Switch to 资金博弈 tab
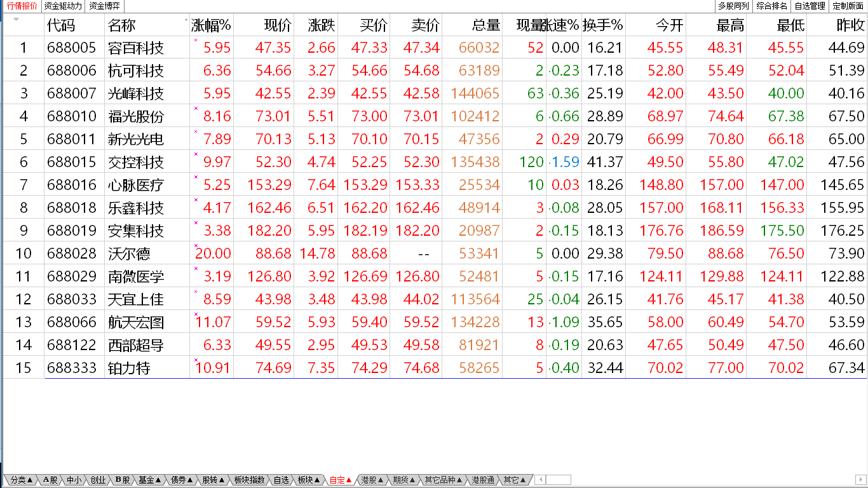The height and width of the screenshot is (488, 868). point(104,6)
